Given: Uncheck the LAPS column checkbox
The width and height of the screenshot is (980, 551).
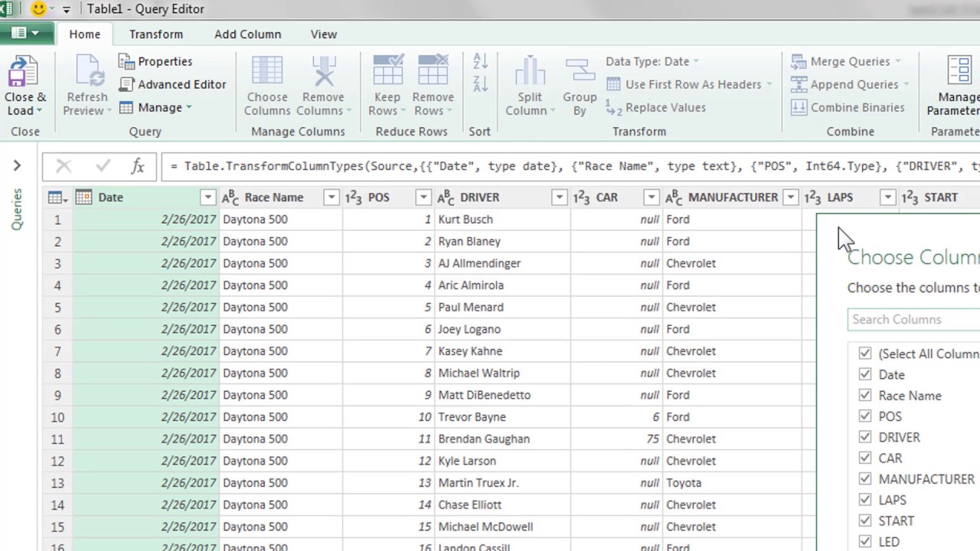Looking at the screenshot, I should click(865, 500).
